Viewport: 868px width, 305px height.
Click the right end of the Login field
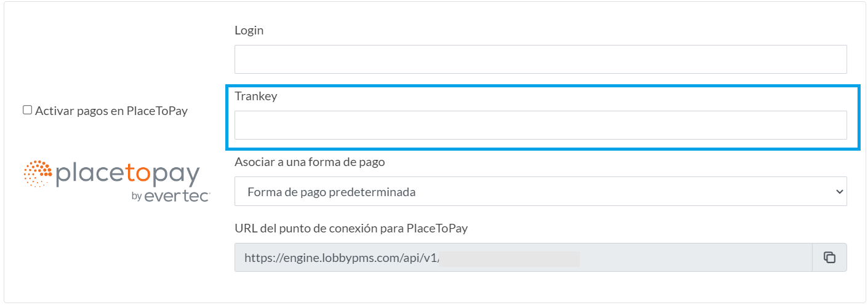[825, 59]
